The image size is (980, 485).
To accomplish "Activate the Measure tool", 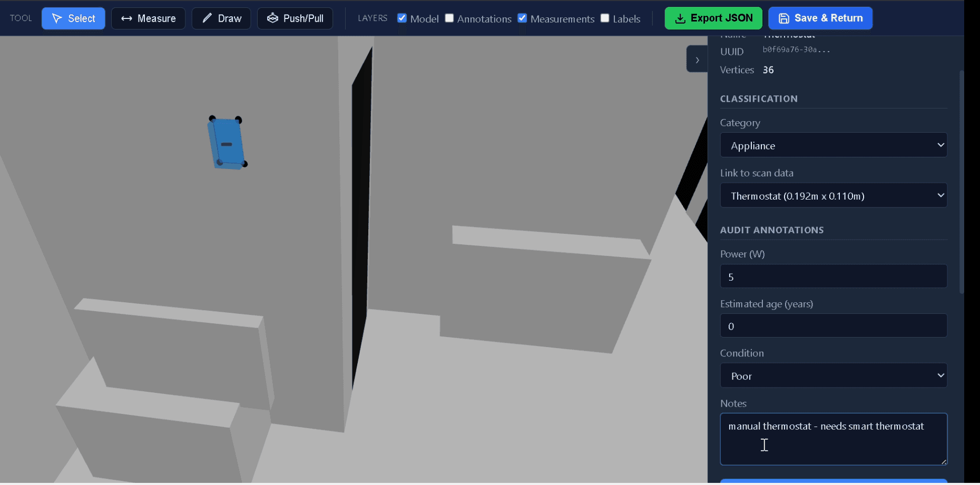I will 148,18.
